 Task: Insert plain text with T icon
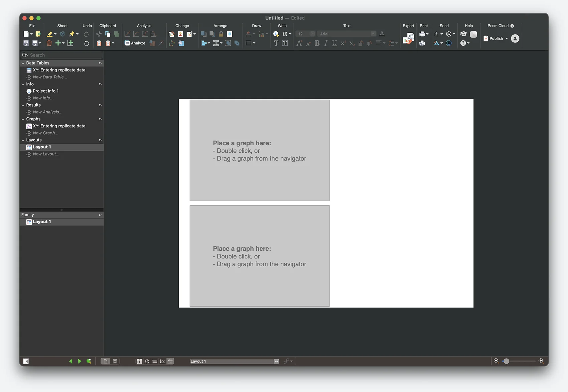coord(276,43)
